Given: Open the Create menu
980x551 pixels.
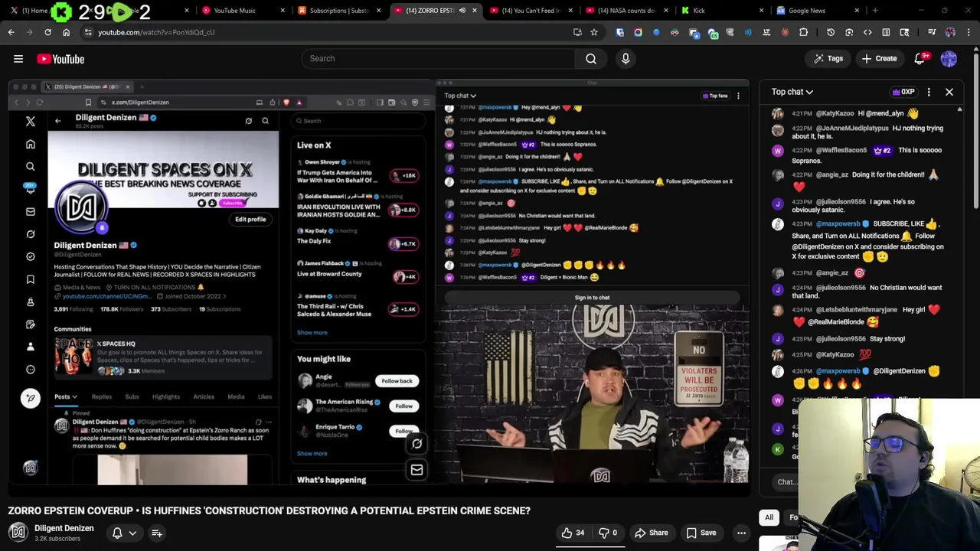Looking at the screenshot, I should point(879,59).
